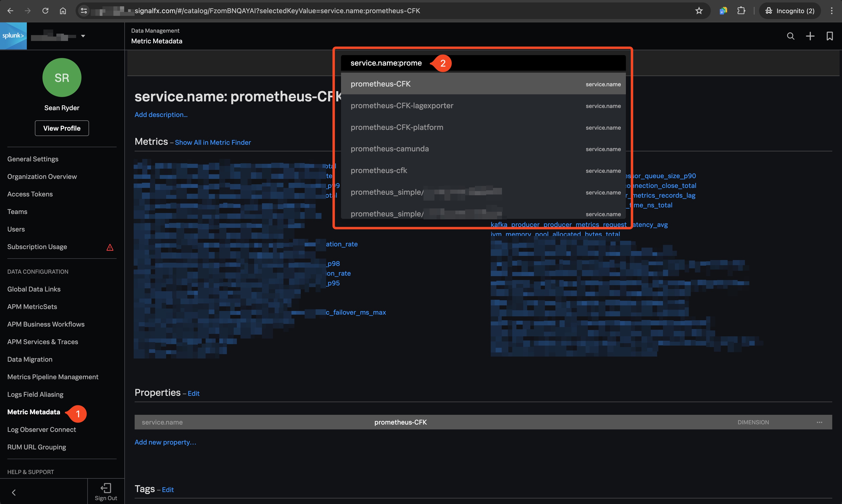Open Show All in Metric Finder
This screenshot has width=842, height=504.
pos(213,142)
